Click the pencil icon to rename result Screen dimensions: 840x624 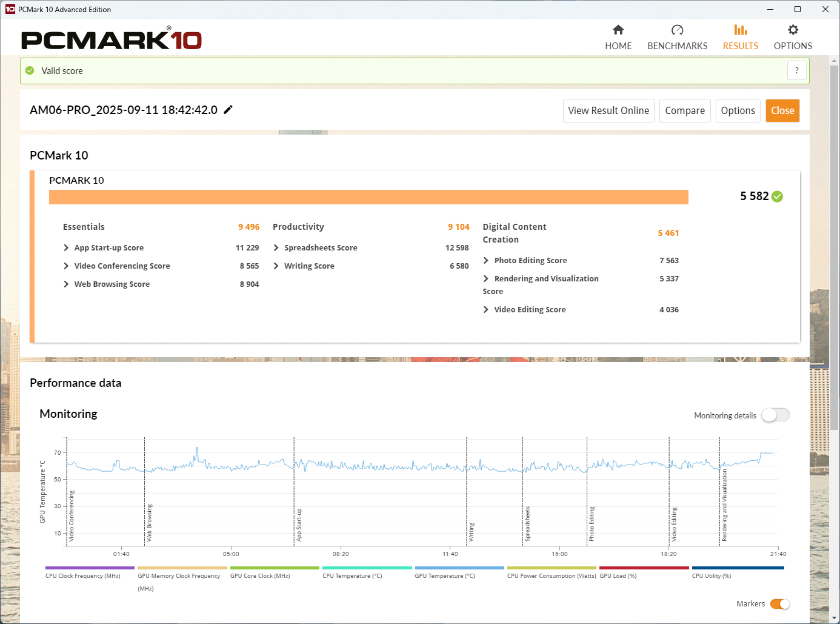pyautogui.click(x=228, y=110)
